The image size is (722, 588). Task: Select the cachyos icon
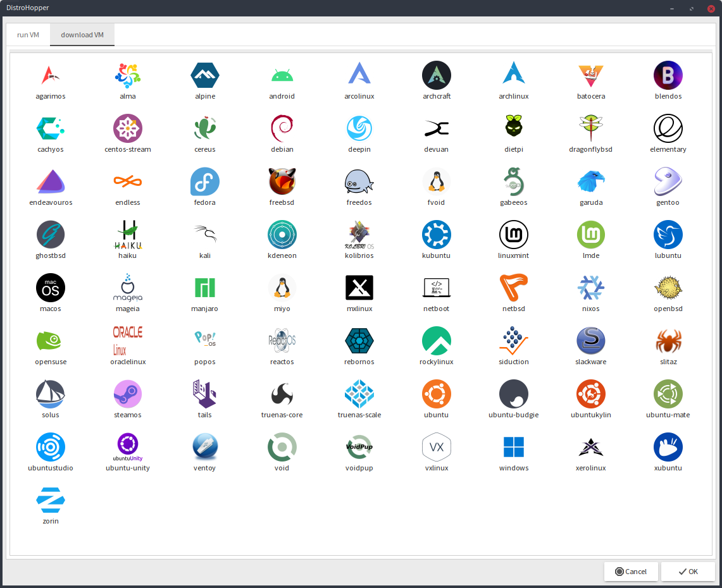click(51, 128)
